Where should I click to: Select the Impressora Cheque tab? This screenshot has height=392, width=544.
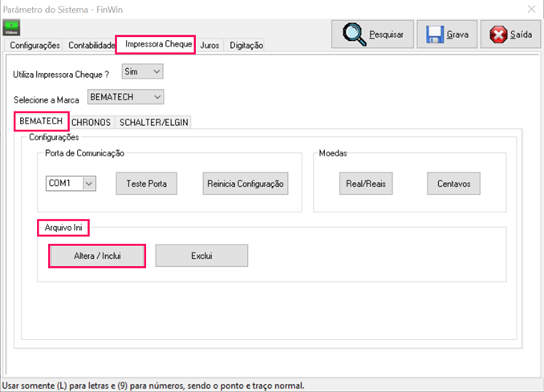coord(158,45)
